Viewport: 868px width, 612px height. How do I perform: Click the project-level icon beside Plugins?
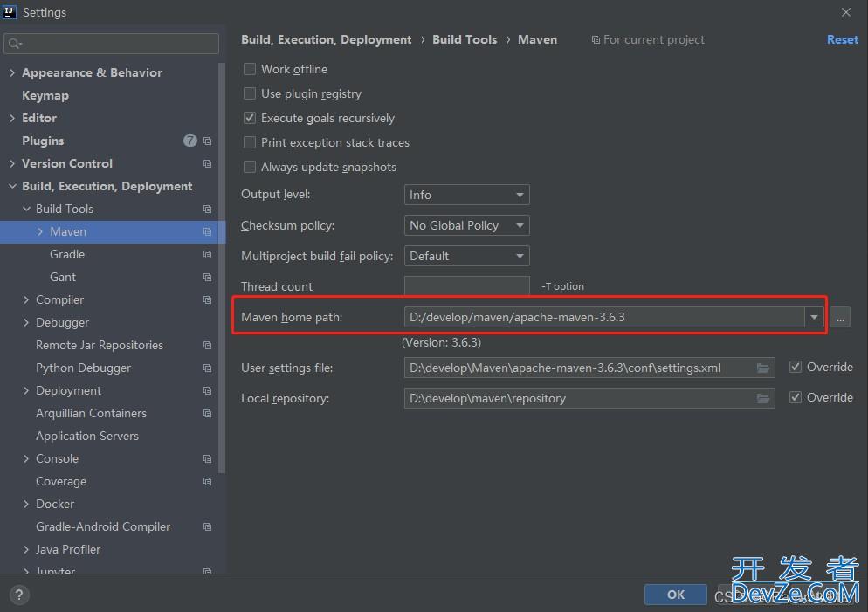pyautogui.click(x=208, y=141)
